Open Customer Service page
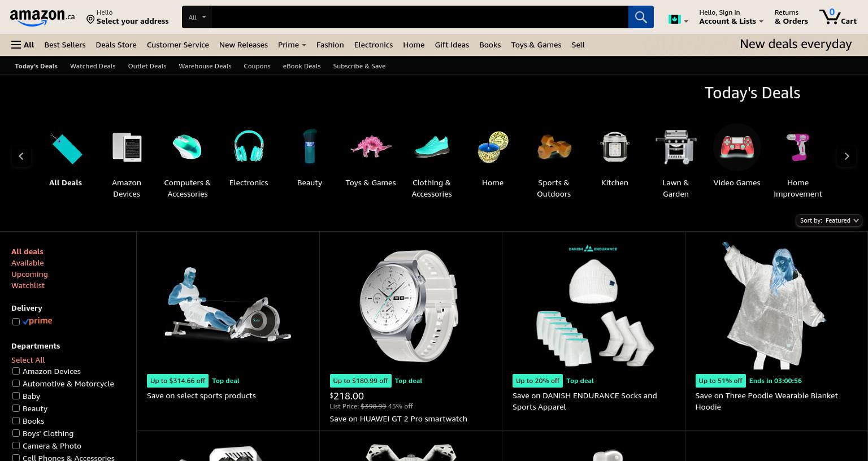This screenshot has width=868, height=461. [x=178, y=45]
